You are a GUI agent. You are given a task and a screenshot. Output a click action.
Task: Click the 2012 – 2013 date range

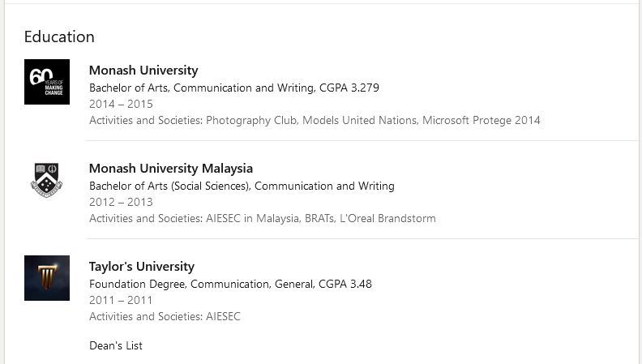tap(121, 202)
